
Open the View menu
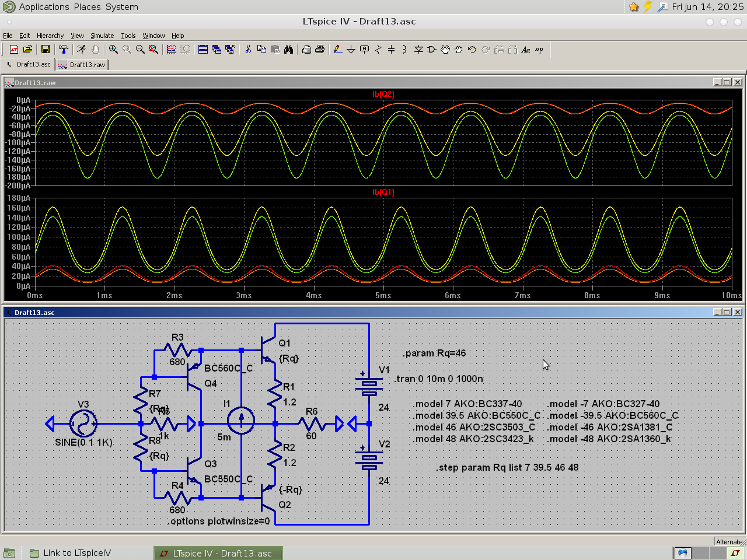(77, 36)
